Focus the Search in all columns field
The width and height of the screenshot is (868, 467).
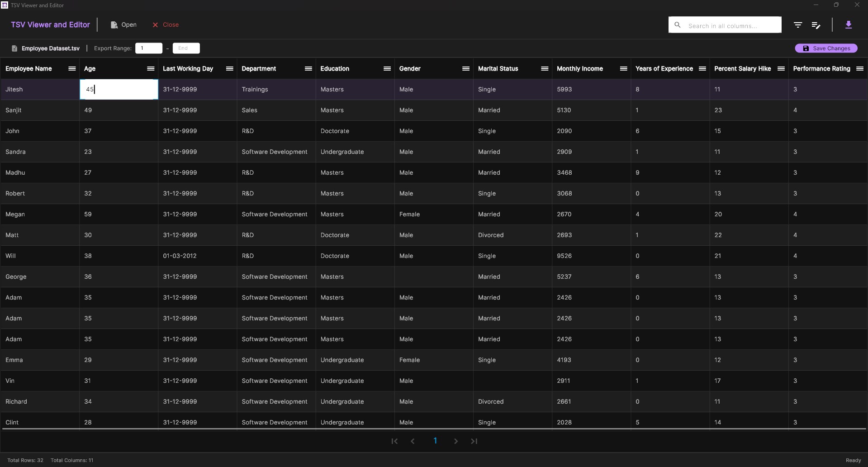[x=725, y=25]
